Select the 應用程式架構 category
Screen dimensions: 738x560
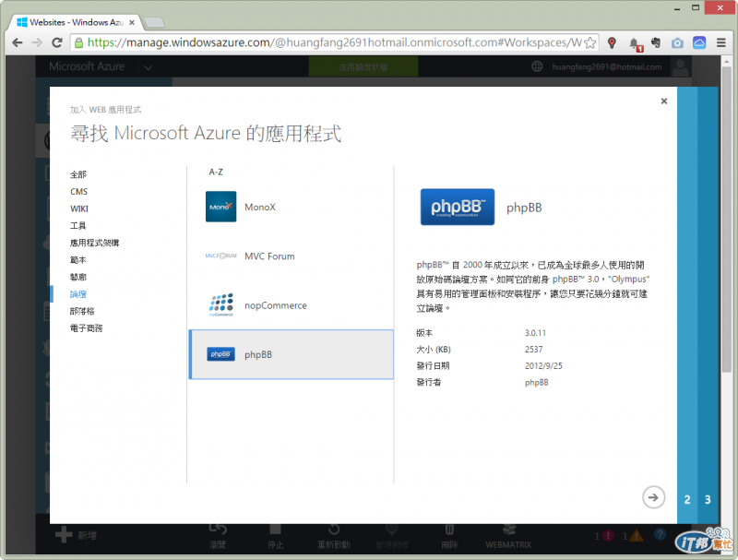tap(95, 243)
